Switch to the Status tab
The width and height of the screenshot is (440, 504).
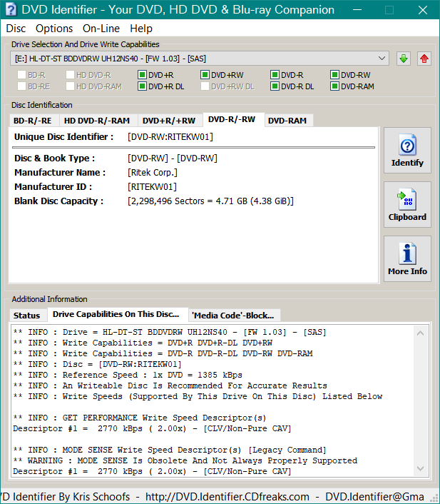point(27,315)
